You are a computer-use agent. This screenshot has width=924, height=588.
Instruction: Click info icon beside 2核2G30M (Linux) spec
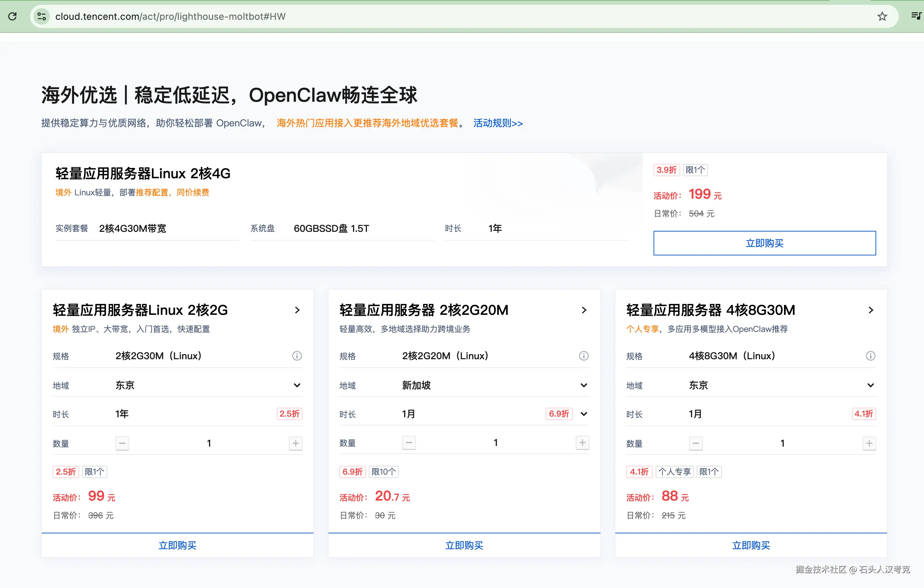[297, 356]
